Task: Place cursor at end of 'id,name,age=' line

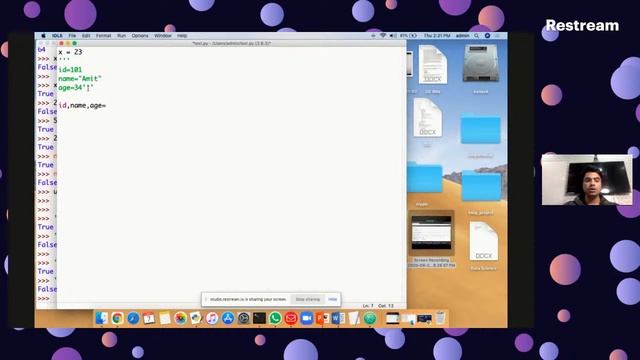Action: (107, 105)
